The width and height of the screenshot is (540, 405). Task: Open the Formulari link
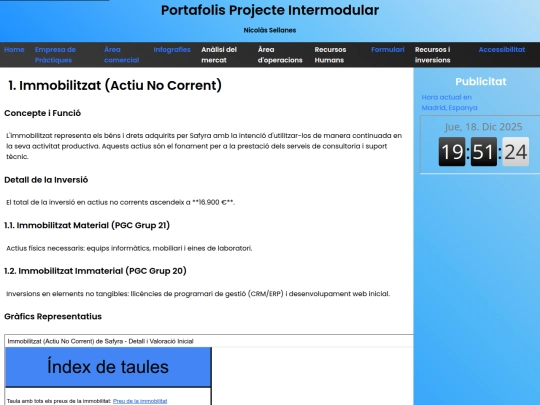tap(387, 50)
